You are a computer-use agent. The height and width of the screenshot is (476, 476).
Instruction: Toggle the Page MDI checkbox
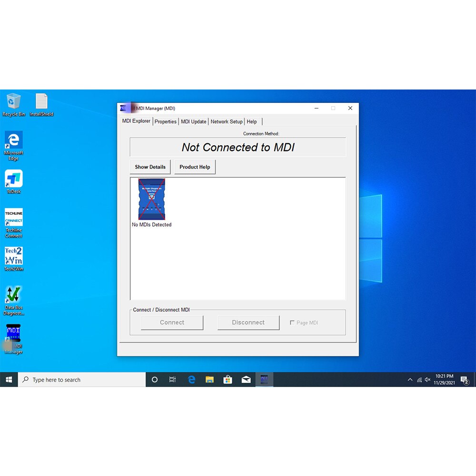(x=292, y=323)
